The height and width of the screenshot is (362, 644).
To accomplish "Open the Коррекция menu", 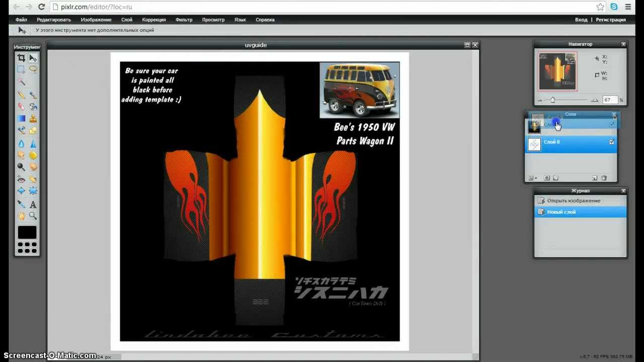I will [x=154, y=20].
